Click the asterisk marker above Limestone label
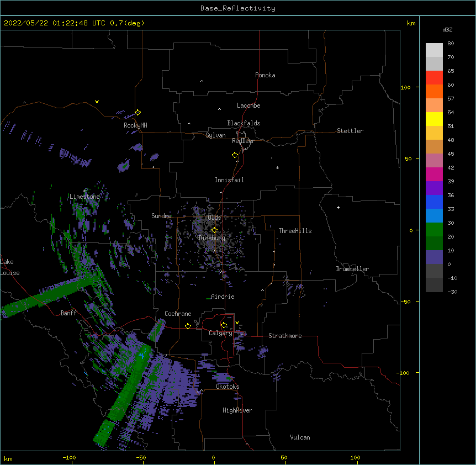 coord(85,191)
